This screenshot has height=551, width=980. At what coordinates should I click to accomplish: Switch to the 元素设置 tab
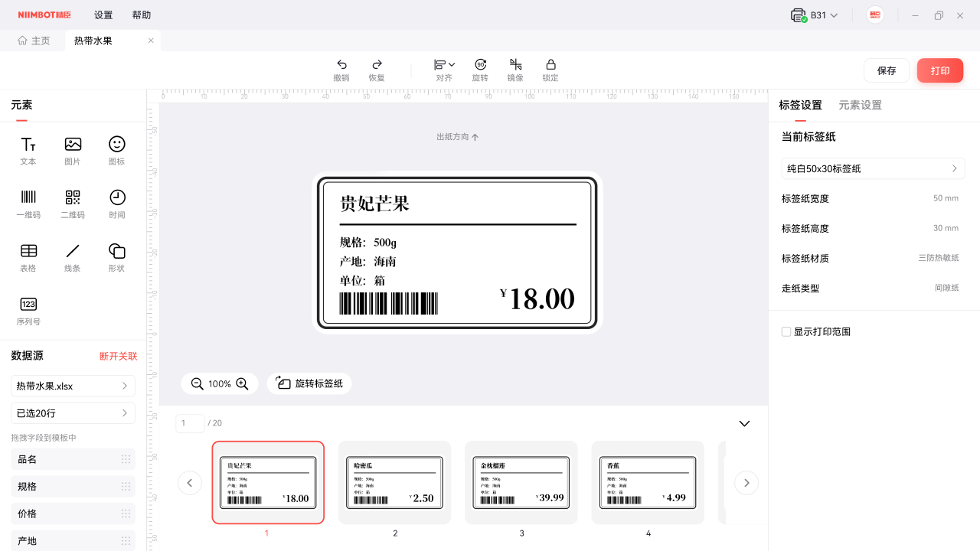tap(860, 106)
